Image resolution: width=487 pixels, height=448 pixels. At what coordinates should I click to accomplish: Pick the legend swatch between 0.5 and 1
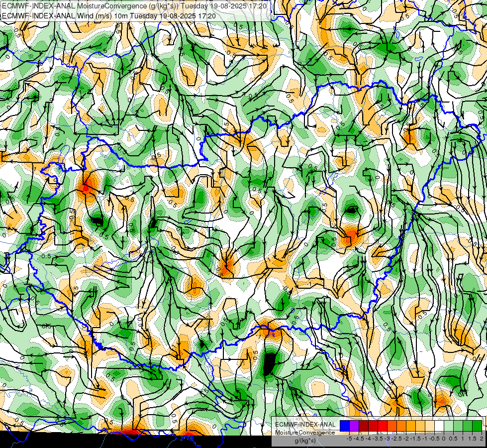click(x=458, y=426)
